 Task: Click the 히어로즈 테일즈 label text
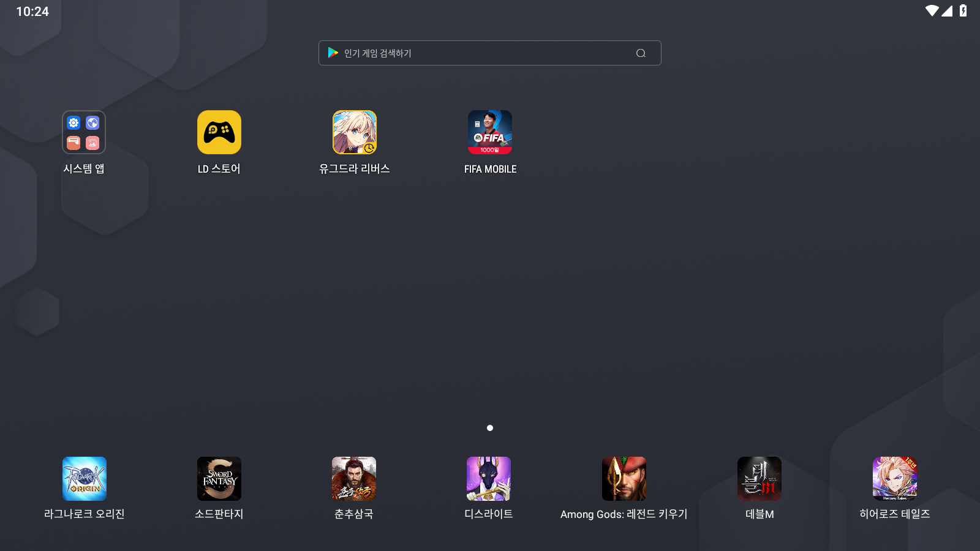pyautogui.click(x=895, y=514)
